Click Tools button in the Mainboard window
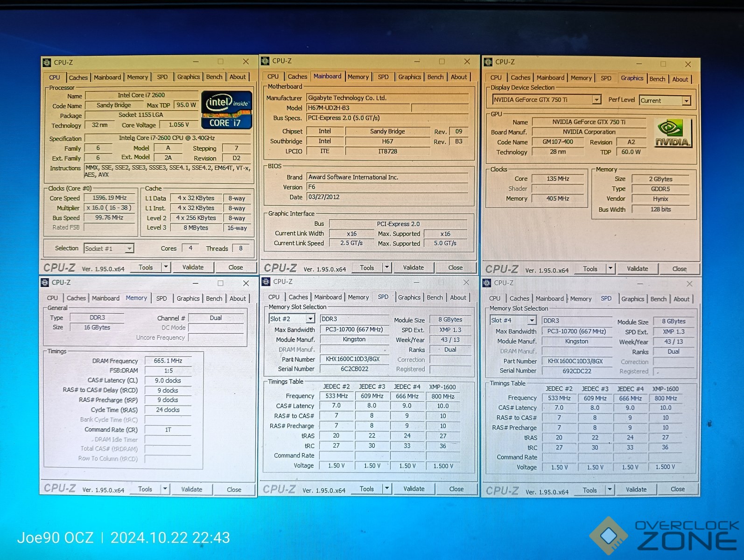 tap(367, 268)
